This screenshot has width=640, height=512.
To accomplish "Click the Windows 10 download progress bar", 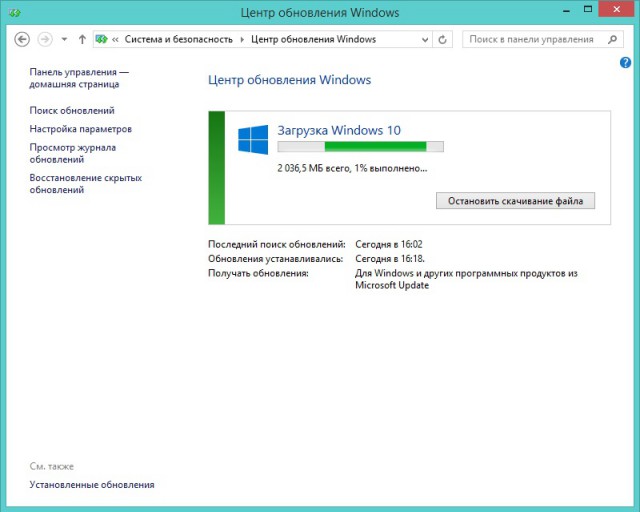I will click(x=360, y=147).
